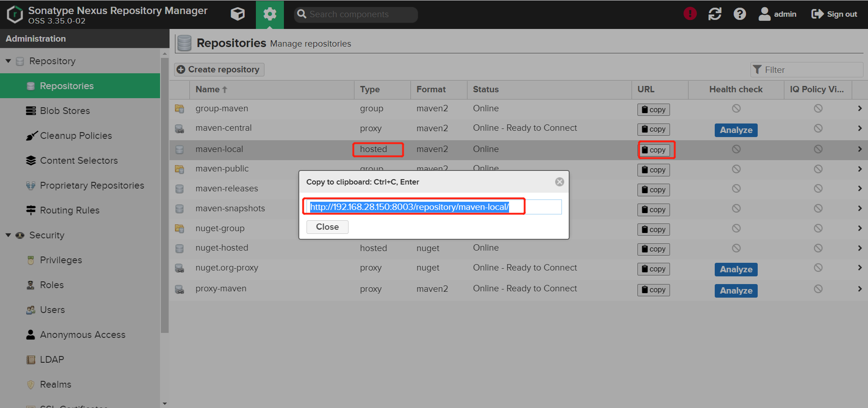The width and height of the screenshot is (868, 408).
Task: Copy URL for nuget.org-proxy
Action: (x=654, y=269)
